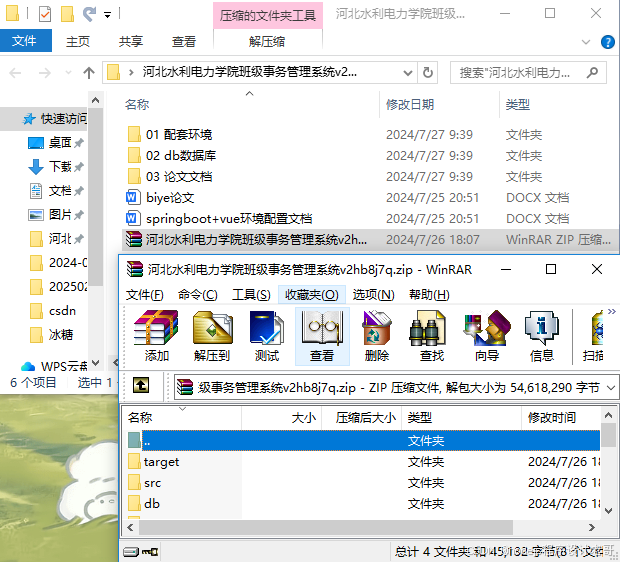Switch to Explorer 共享 (Share) ribbon tab

point(131,41)
